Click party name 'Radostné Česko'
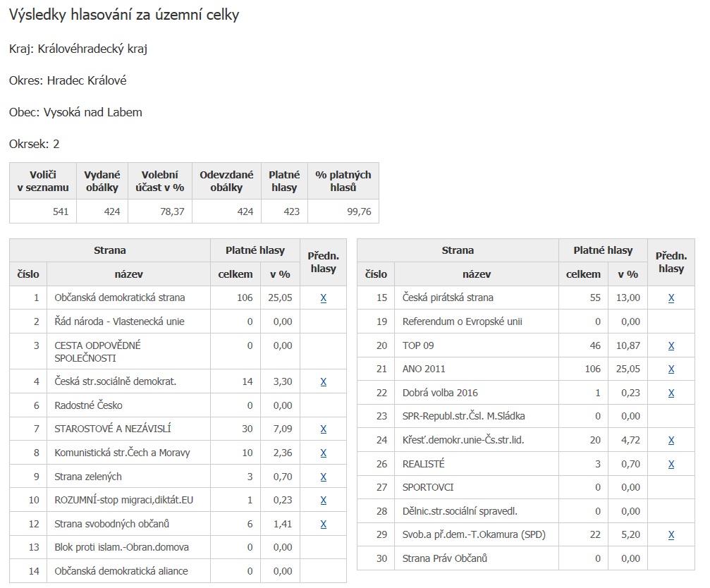This screenshot has height=588, width=710. [88, 405]
